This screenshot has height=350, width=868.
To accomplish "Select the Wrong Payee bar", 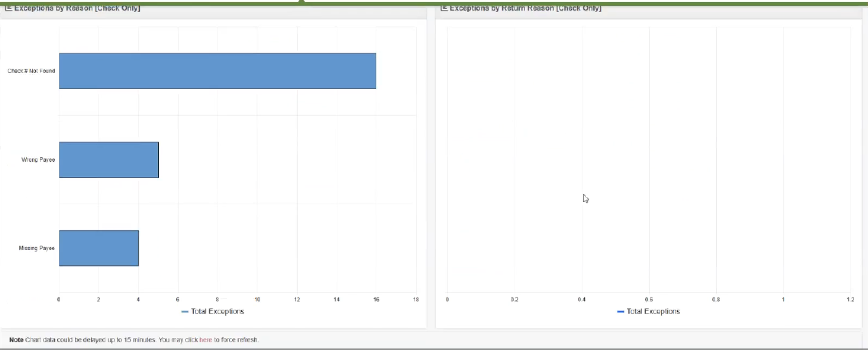I will point(108,160).
